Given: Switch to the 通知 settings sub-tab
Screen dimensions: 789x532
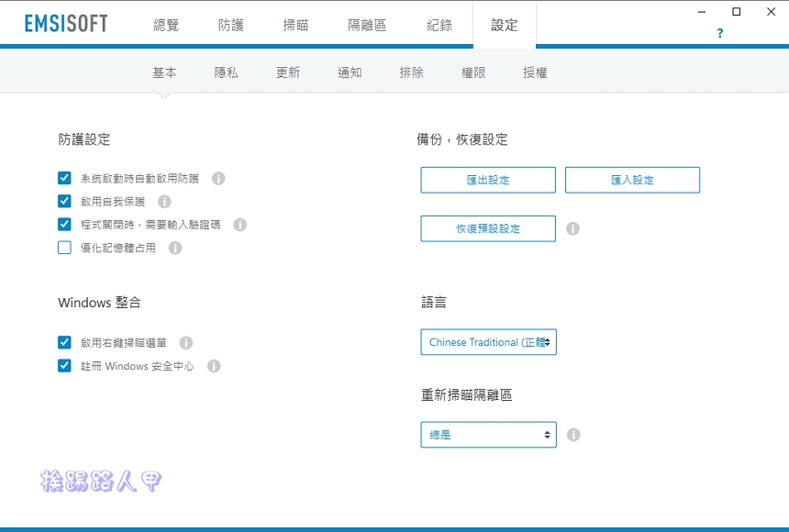Looking at the screenshot, I should (x=350, y=72).
